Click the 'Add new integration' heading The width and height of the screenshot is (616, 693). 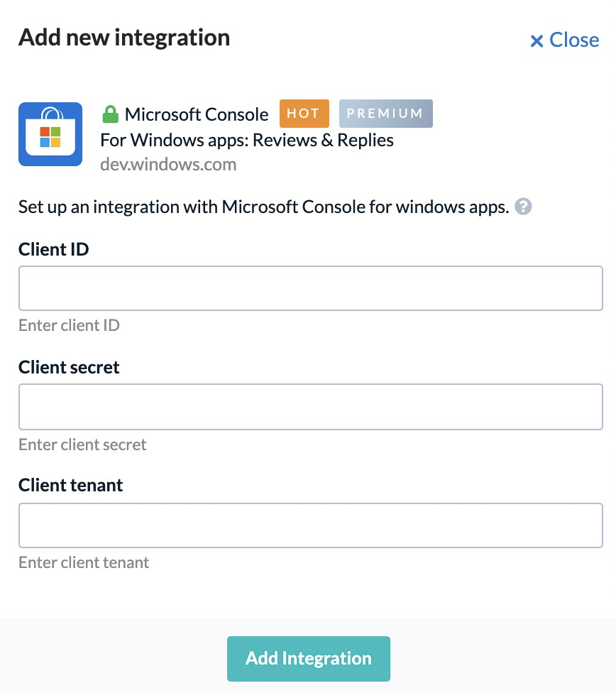pyautogui.click(x=124, y=38)
